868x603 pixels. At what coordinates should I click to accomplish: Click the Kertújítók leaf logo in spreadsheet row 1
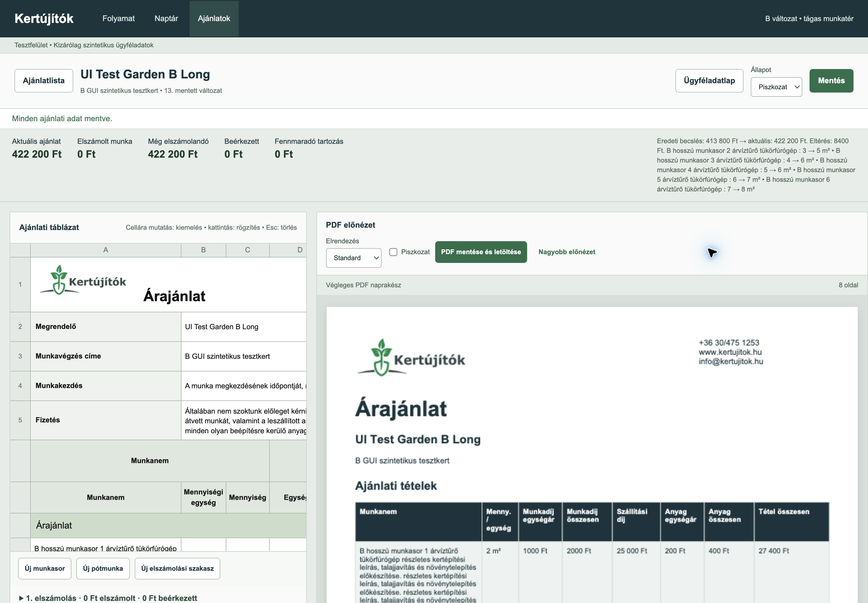point(83,279)
